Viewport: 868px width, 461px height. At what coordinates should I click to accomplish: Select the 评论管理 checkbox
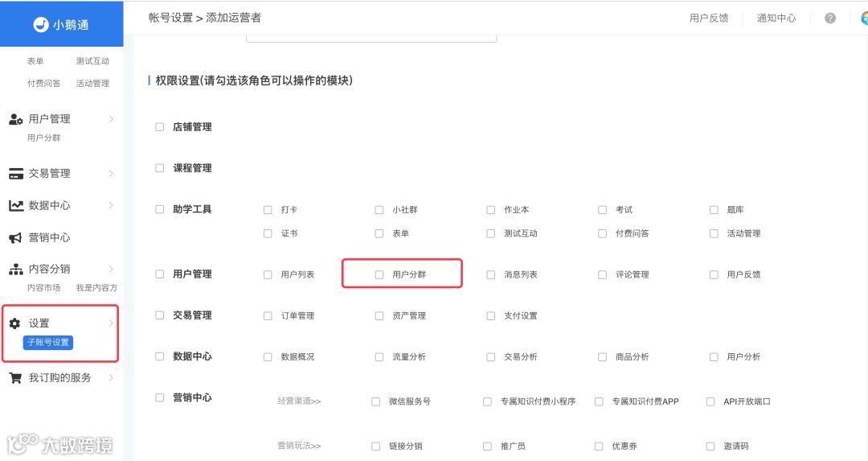tap(602, 275)
